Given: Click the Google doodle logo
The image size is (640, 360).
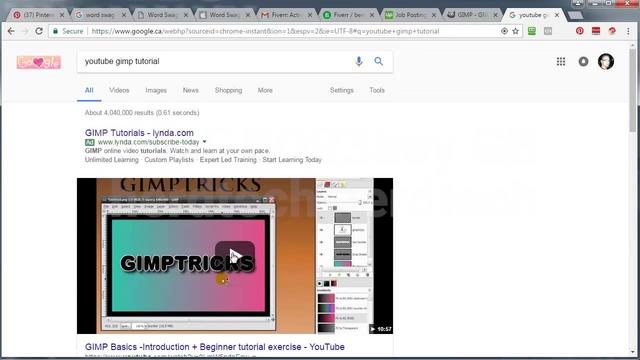Looking at the screenshot, I should tap(39, 62).
